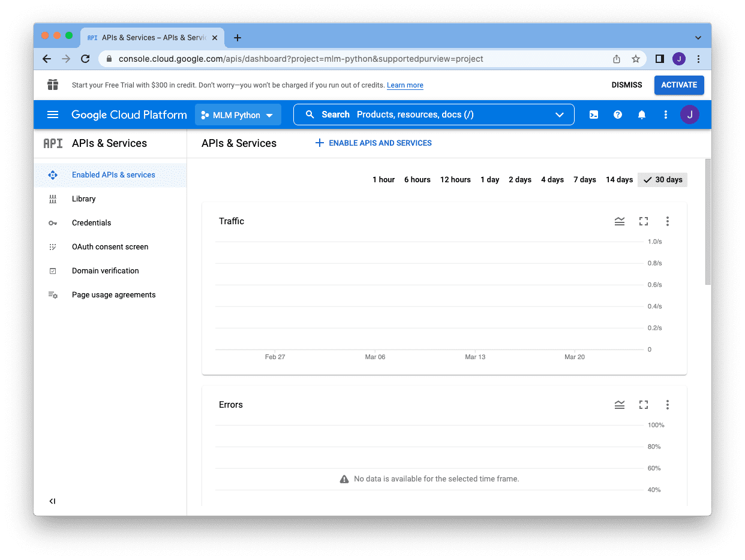Click the API logo in the sidebar header

tap(53, 143)
